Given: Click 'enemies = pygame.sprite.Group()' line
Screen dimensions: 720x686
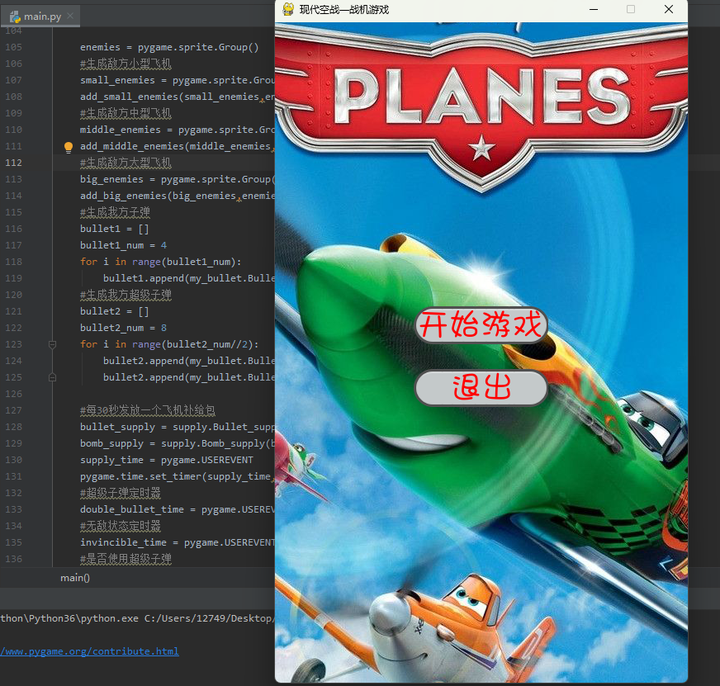Looking at the screenshot, I should (169, 47).
